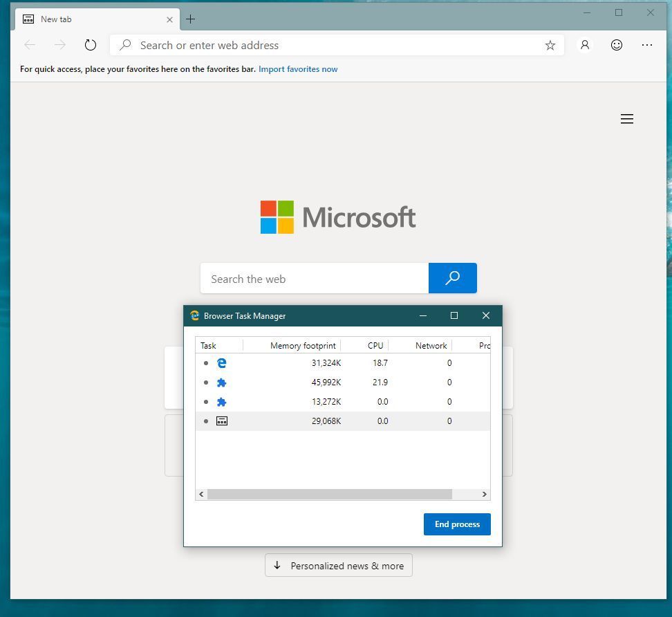Sort by Memory footprint column header
Viewport: 672px width, 617px height.
pyautogui.click(x=292, y=346)
